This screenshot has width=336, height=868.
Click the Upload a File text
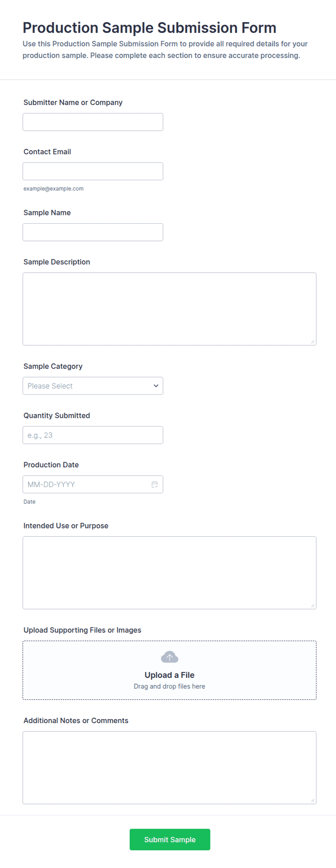coord(169,675)
